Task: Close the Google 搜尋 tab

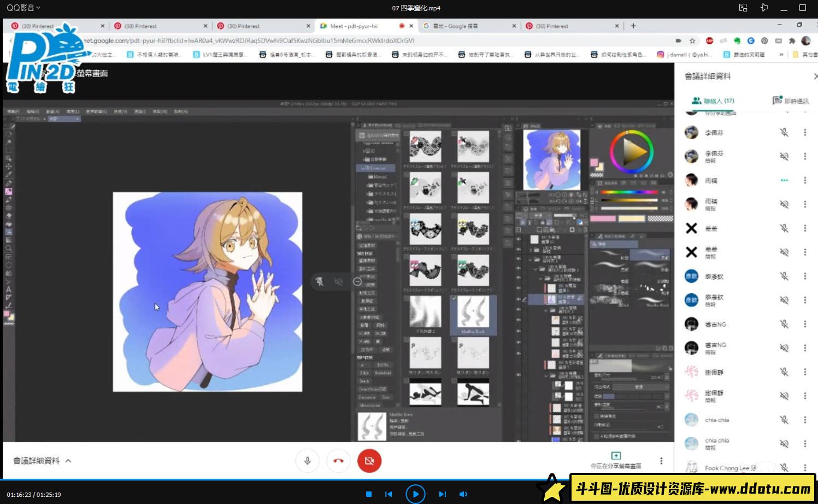Action: 514,26
